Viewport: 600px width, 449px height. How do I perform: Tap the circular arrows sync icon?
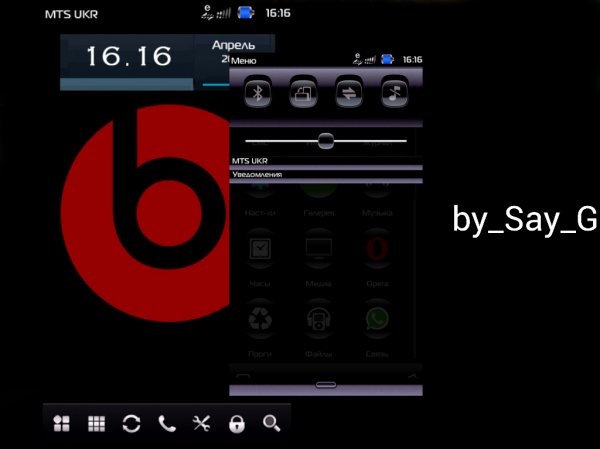(131, 424)
